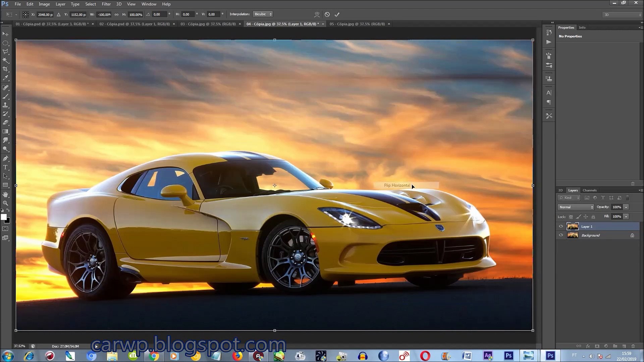Open the Filter menu

coord(106,4)
